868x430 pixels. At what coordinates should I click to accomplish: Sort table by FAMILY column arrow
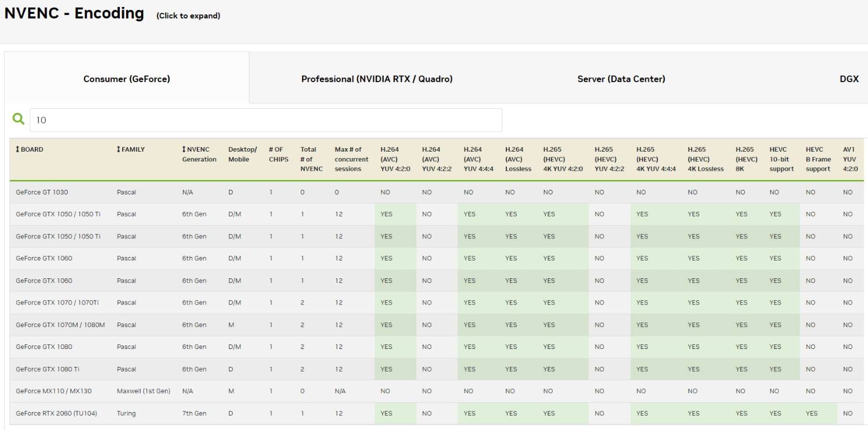point(119,149)
